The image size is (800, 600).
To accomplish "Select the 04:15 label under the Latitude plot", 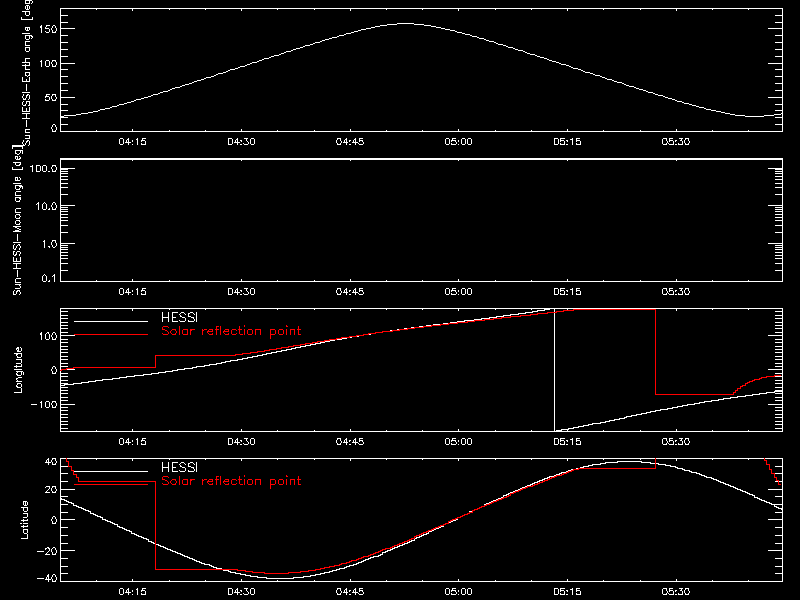I will (x=132, y=591).
